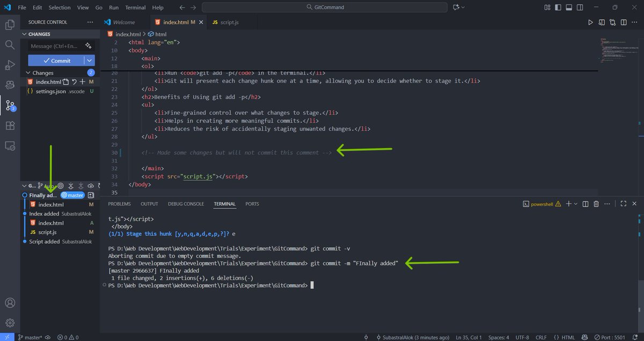Screen dimensions: 644x341
Task: Close the index.html editor tab
Action: coord(200,22)
